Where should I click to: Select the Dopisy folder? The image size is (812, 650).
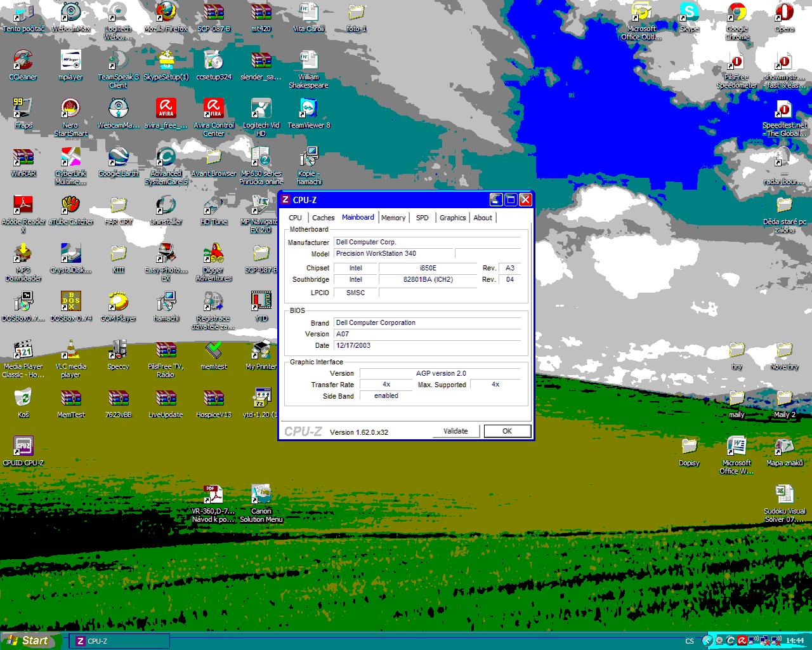tap(689, 451)
